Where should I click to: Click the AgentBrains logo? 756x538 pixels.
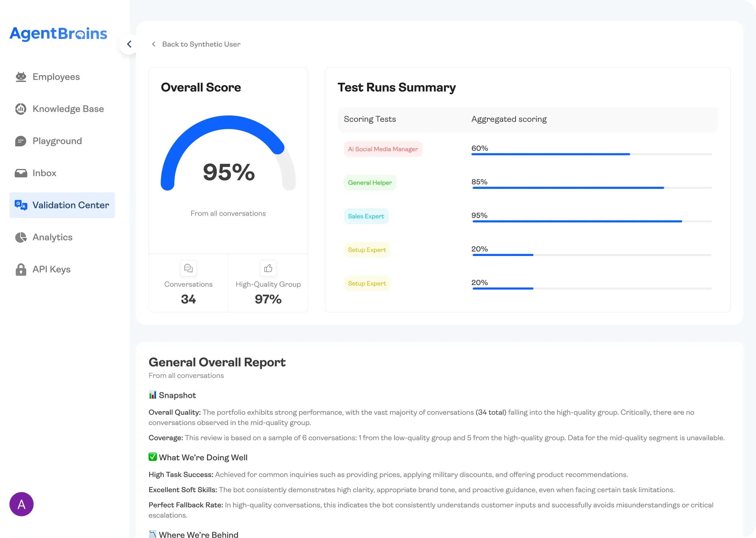(x=58, y=34)
